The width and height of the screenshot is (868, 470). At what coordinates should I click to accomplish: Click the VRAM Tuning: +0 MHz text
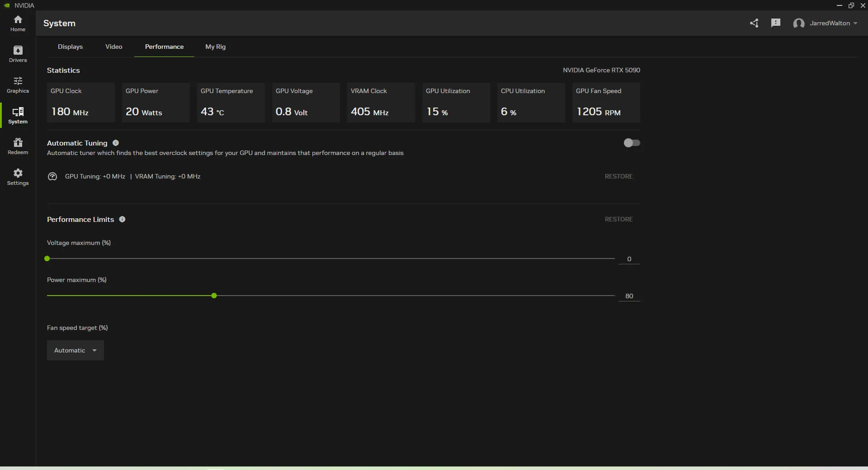click(168, 176)
